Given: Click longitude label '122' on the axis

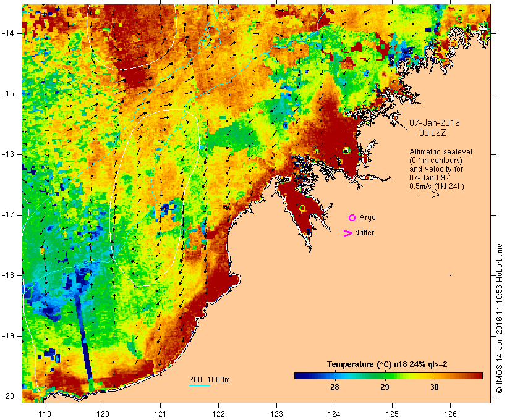Looking at the screenshot, I should [x=219, y=414].
